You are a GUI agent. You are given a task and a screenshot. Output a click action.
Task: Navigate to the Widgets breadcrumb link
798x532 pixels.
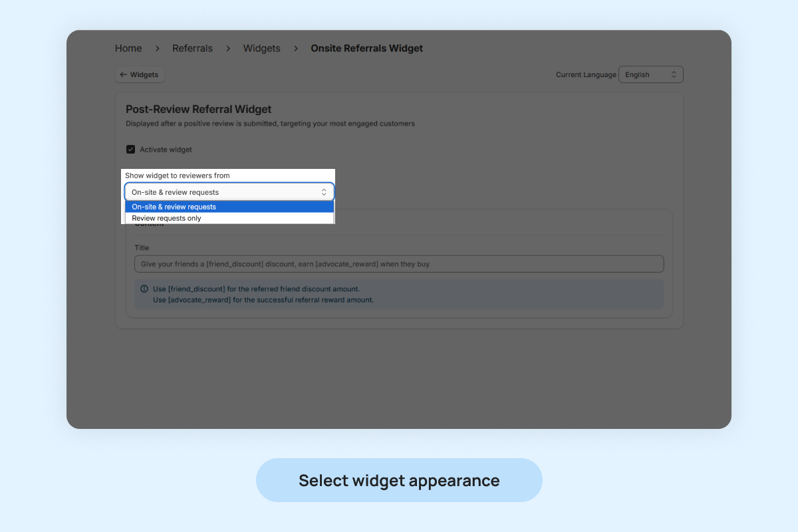click(x=261, y=49)
